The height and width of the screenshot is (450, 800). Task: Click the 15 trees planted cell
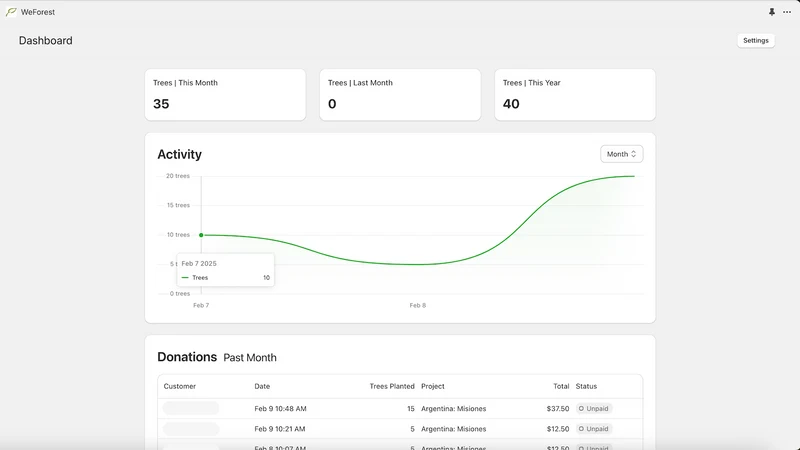click(411, 409)
